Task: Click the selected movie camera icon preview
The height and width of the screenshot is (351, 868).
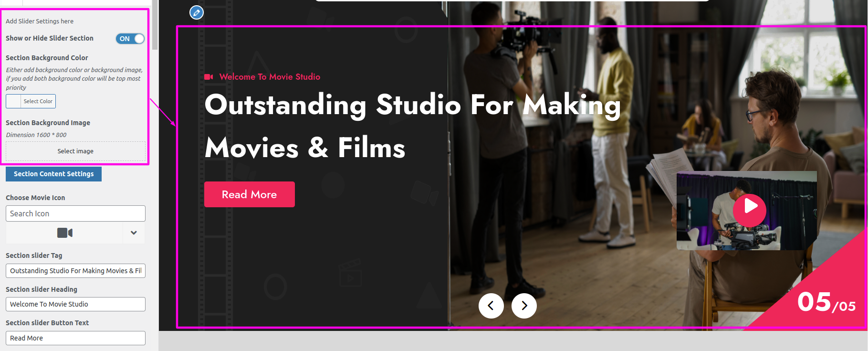Action: pyautogui.click(x=65, y=233)
